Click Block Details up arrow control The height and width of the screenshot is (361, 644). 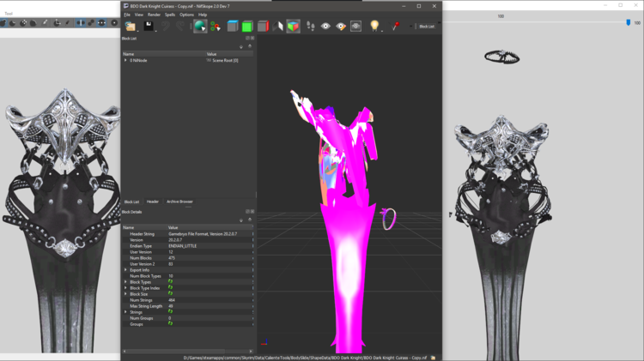pos(250,220)
